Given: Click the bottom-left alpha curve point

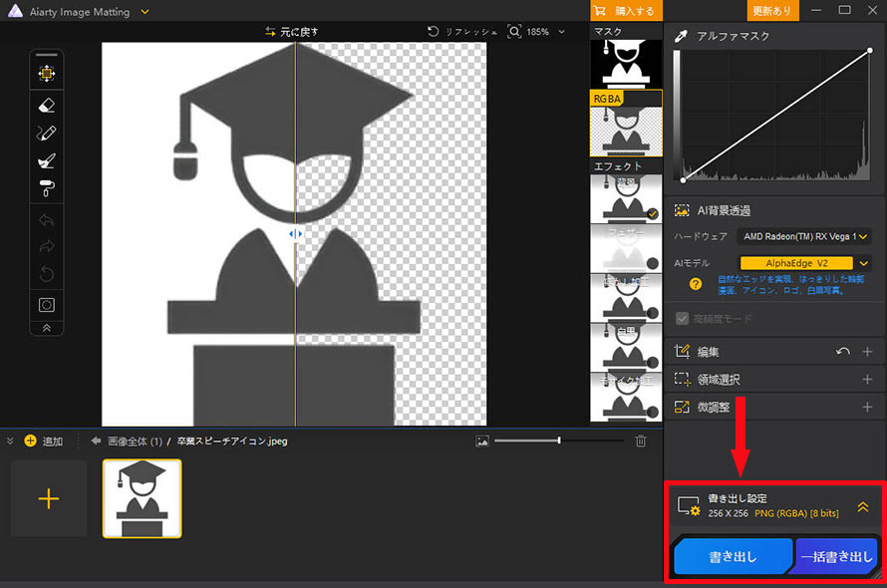Looking at the screenshot, I should pos(684,180).
